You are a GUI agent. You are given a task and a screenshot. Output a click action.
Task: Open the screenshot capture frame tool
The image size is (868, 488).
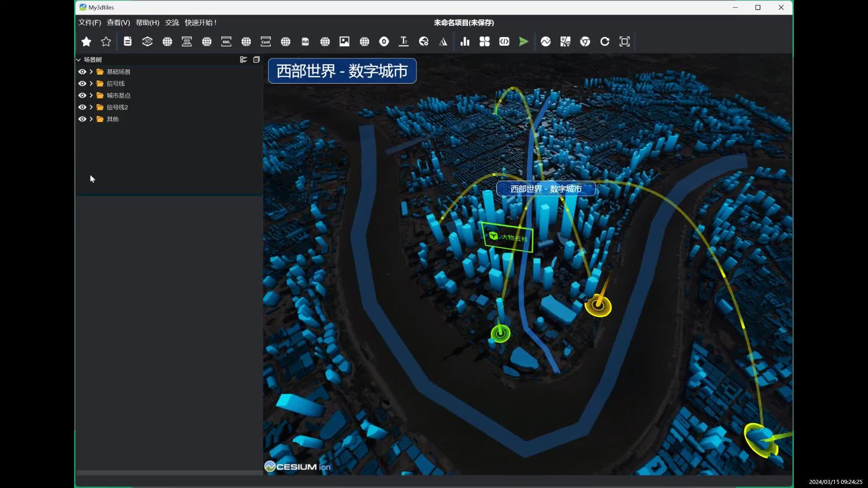(x=624, y=42)
